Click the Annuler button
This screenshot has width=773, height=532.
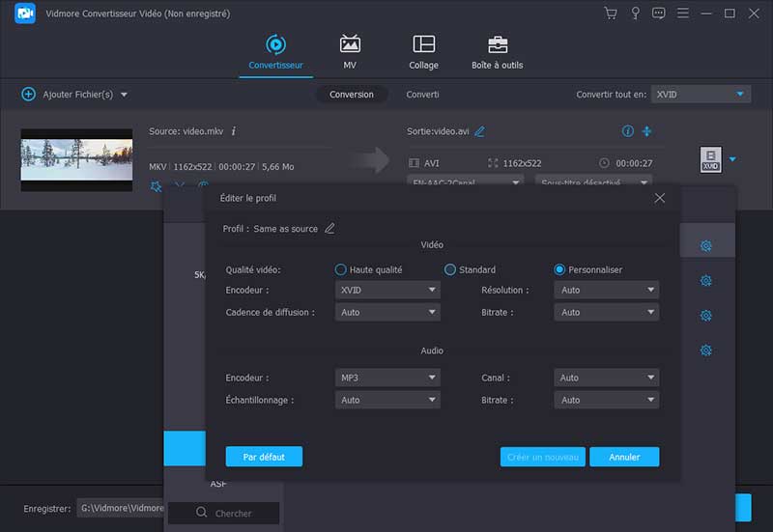click(624, 457)
